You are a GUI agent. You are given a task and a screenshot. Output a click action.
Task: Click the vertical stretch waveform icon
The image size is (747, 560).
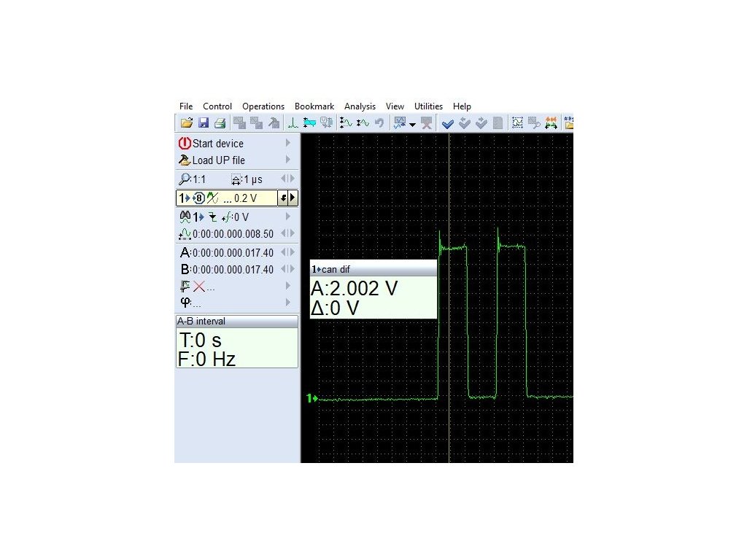(x=346, y=122)
